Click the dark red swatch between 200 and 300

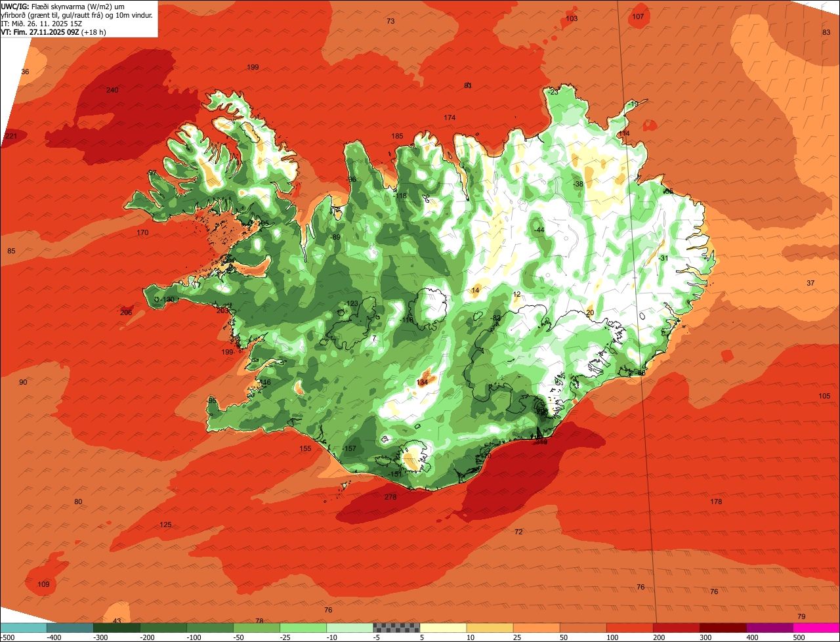click(x=676, y=628)
